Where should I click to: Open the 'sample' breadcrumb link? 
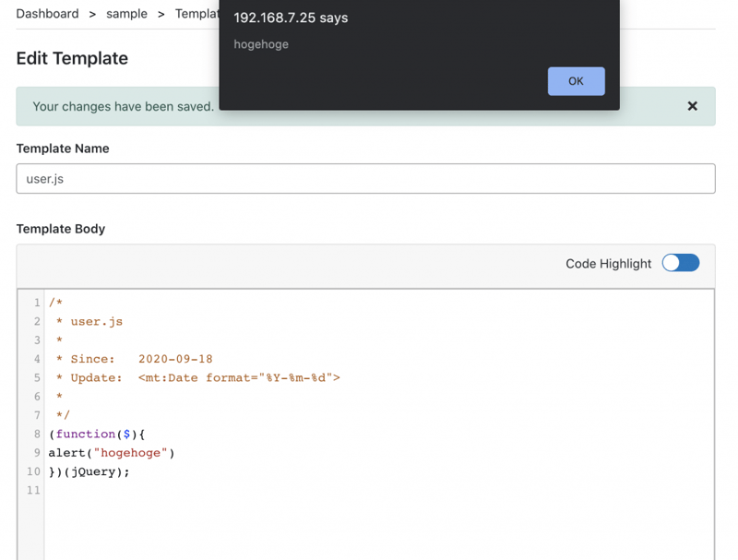click(126, 14)
